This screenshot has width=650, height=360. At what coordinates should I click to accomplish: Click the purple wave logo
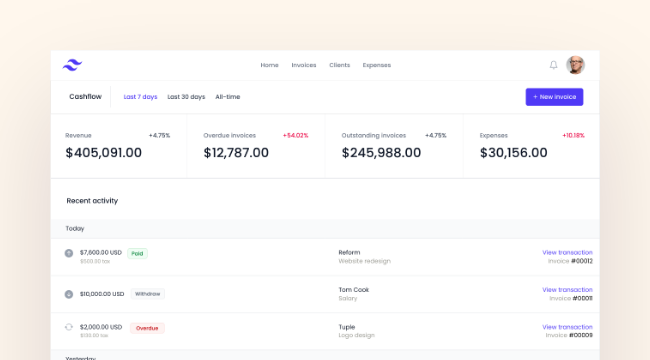click(x=73, y=65)
